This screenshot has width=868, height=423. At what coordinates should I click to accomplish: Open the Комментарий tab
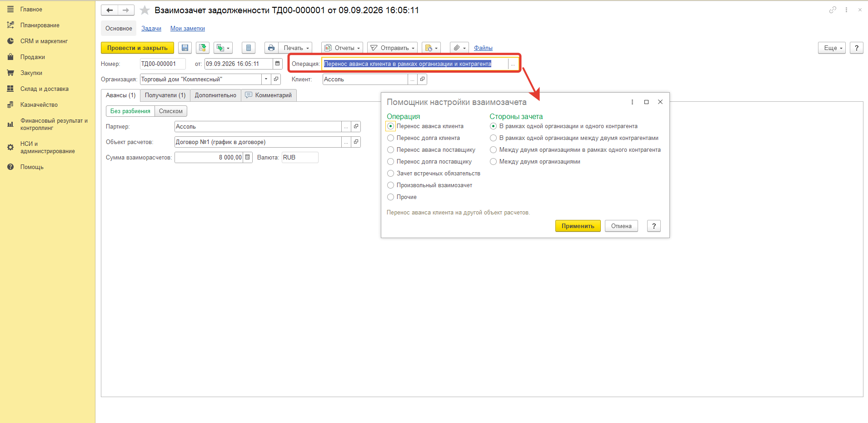click(269, 95)
